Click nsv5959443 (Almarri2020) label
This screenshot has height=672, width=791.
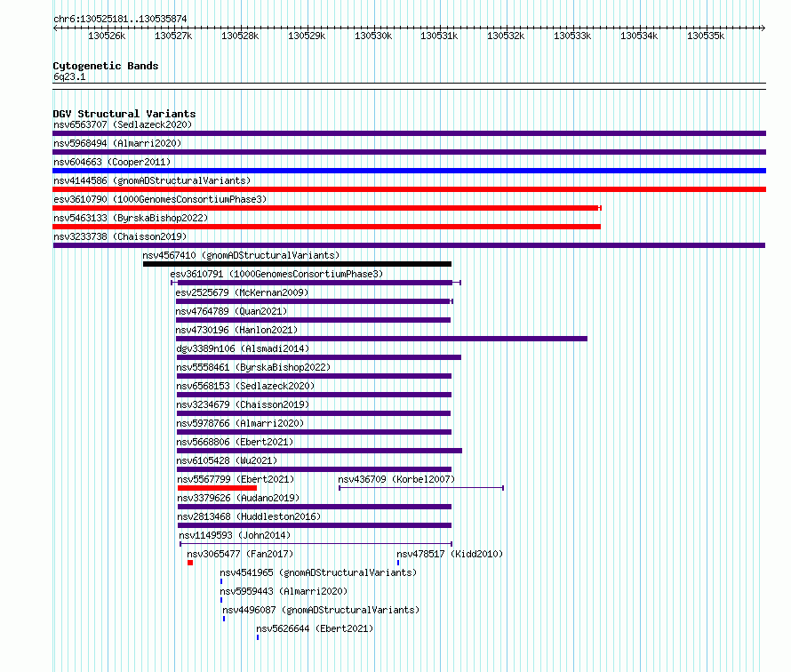(284, 591)
